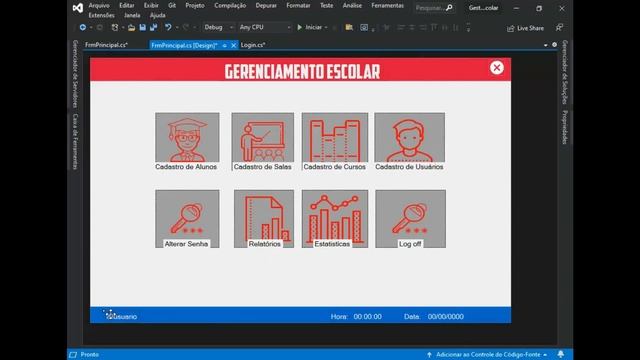Open the Git menu
The width and height of the screenshot is (640, 360).
172,6
